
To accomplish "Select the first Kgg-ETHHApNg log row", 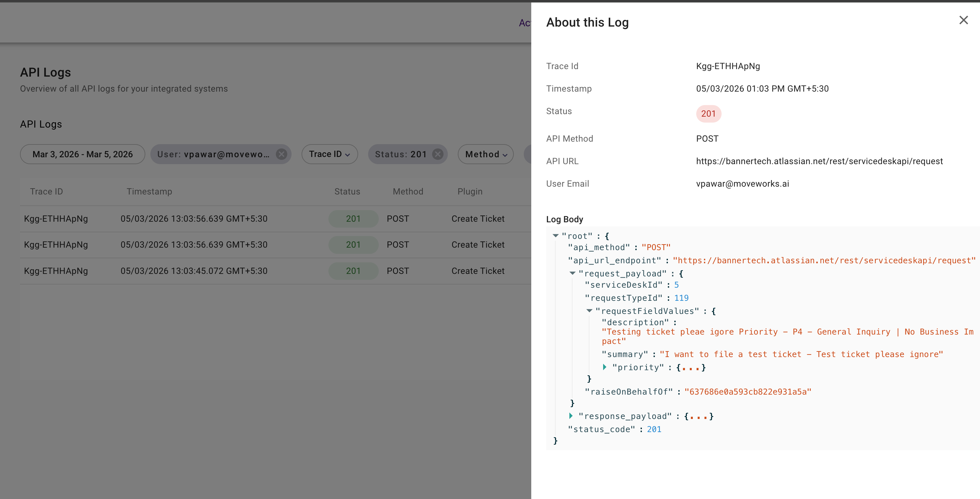I will (56, 219).
